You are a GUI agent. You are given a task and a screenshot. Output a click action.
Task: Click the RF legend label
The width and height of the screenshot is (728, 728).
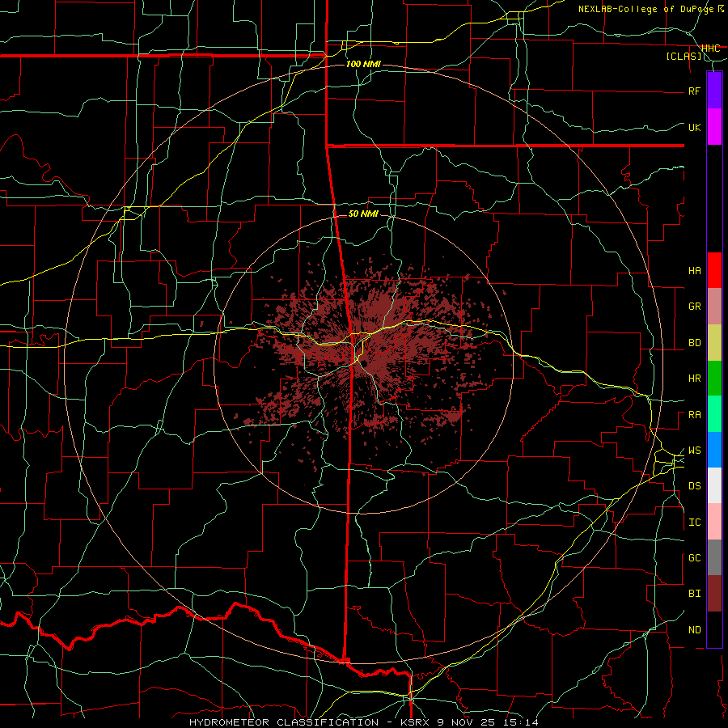(x=694, y=91)
